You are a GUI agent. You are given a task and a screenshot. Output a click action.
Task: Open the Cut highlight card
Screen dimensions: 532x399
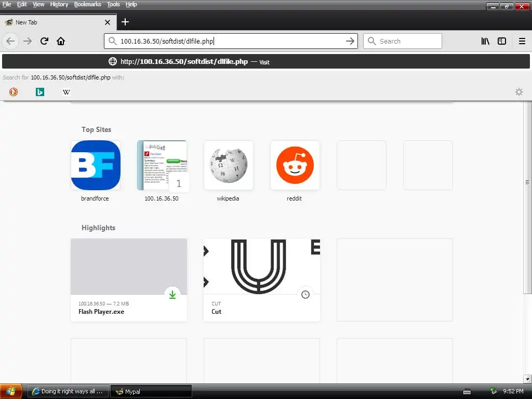tap(262, 280)
